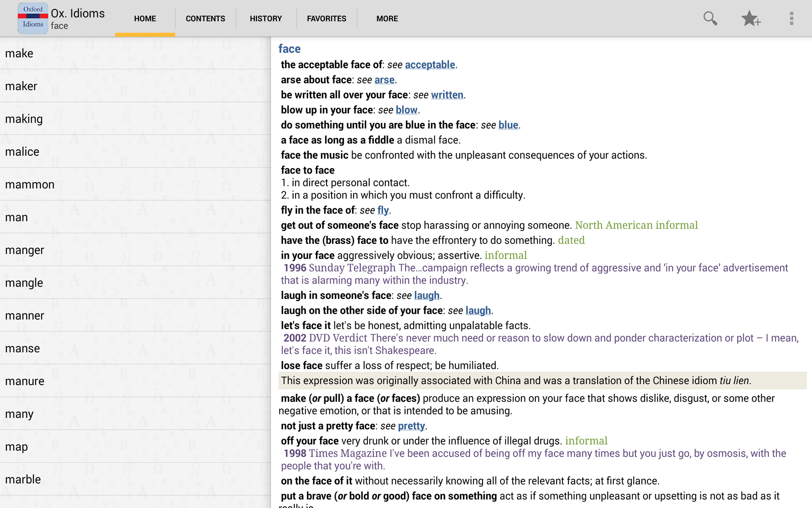Open the 'arse' cross-reference link
This screenshot has height=508, width=812.
click(384, 80)
